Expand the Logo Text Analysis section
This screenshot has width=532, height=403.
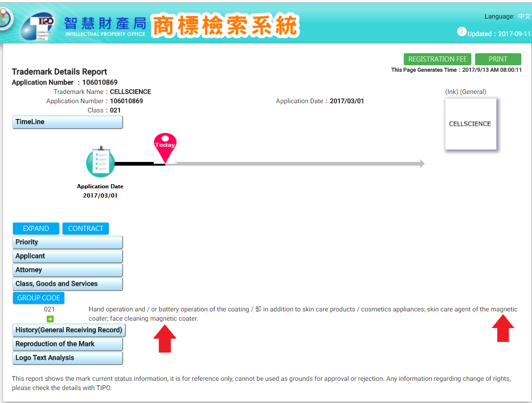pyautogui.click(x=68, y=358)
